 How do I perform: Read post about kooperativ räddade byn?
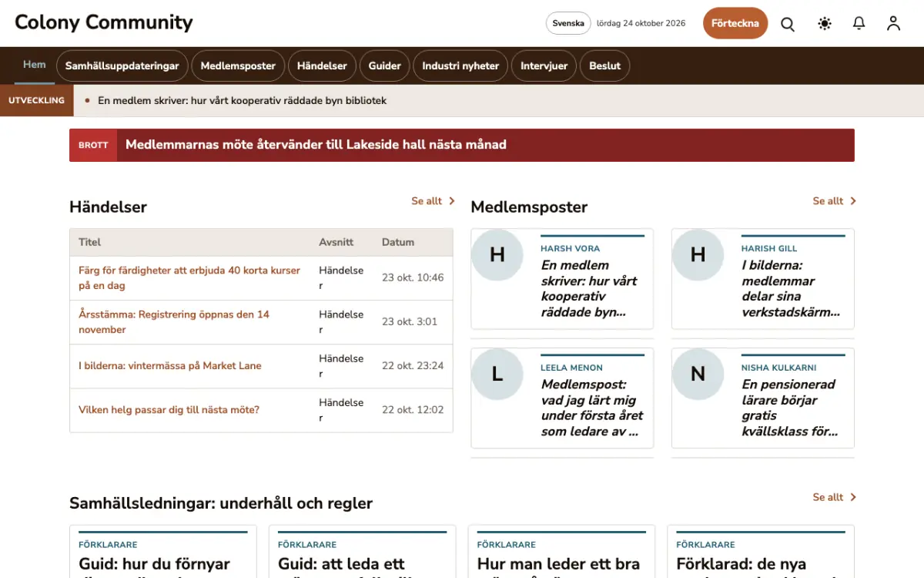pyautogui.click(x=589, y=288)
